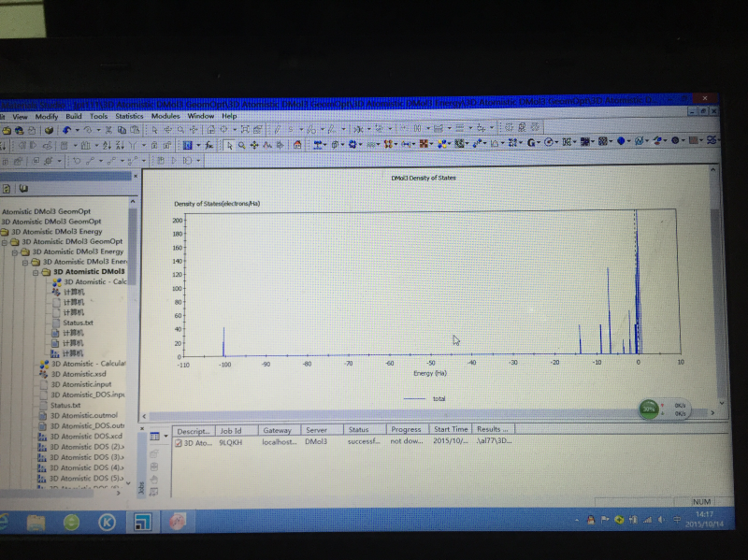Open the Modify menu
The image size is (748, 560).
[x=46, y=116]
